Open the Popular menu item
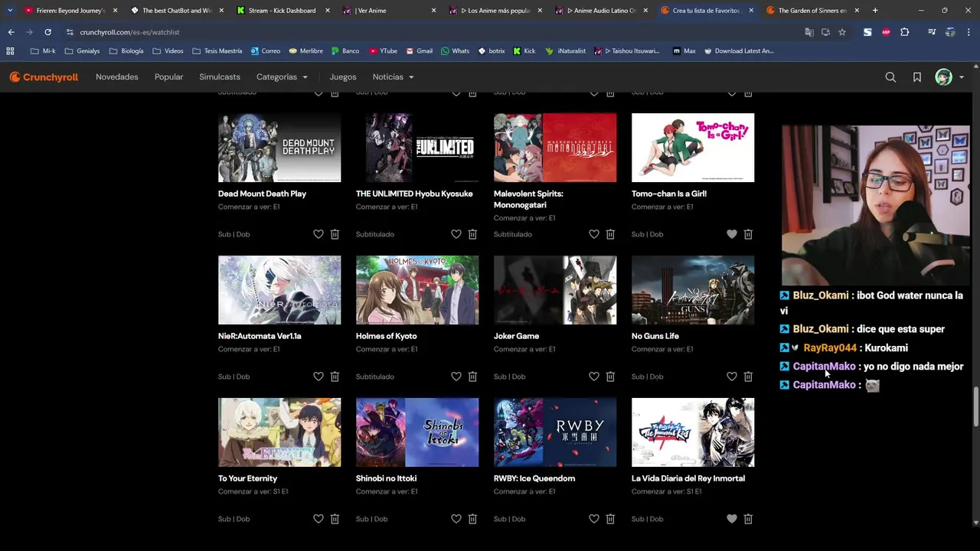The height and width of the screenshot is (551, 980). [168, 77]
